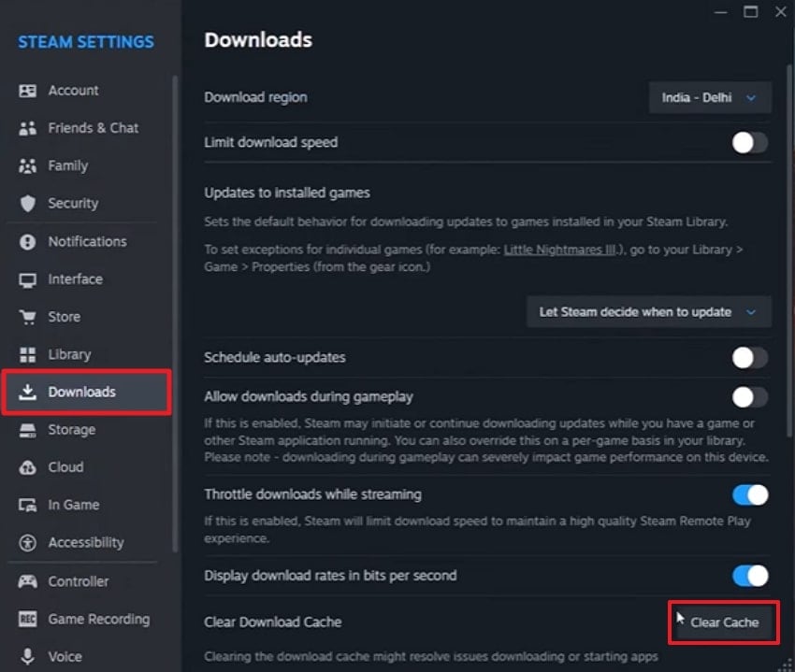Open the Cloud settings section
Screen dimensions: 795x672
[28, 467]
